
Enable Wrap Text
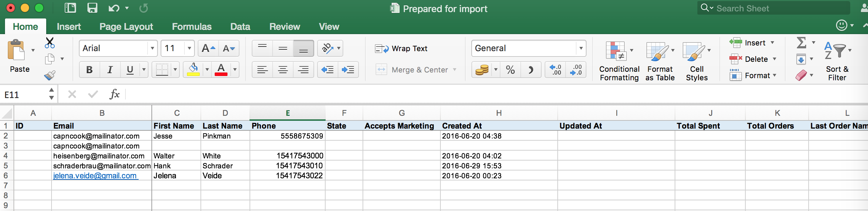(401, 49)
